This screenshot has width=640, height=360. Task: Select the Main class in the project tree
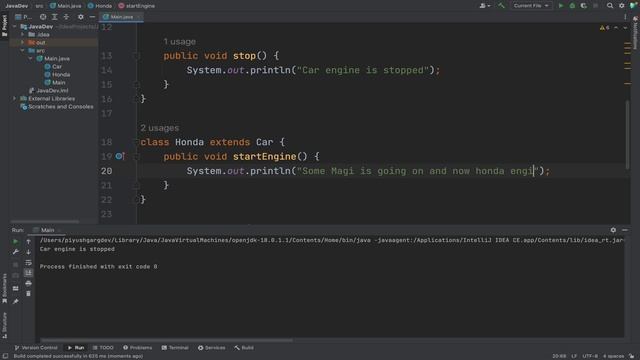(x=55, y=82)
